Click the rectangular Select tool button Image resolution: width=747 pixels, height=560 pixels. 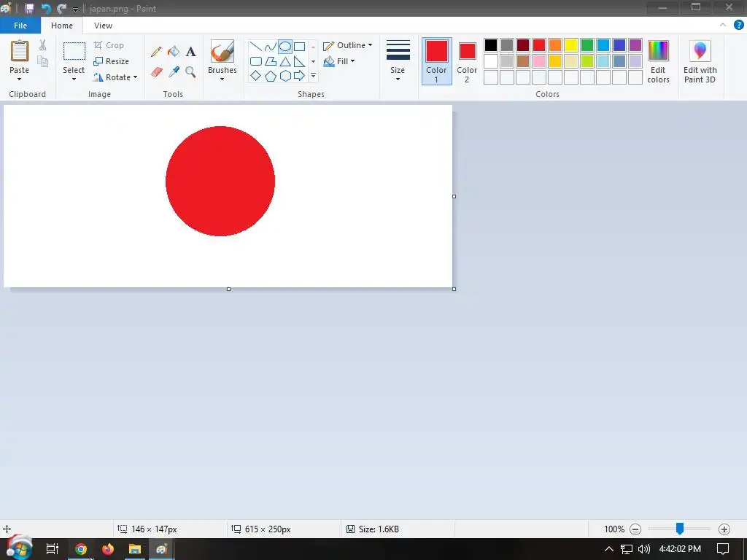(x=74, y=52)
